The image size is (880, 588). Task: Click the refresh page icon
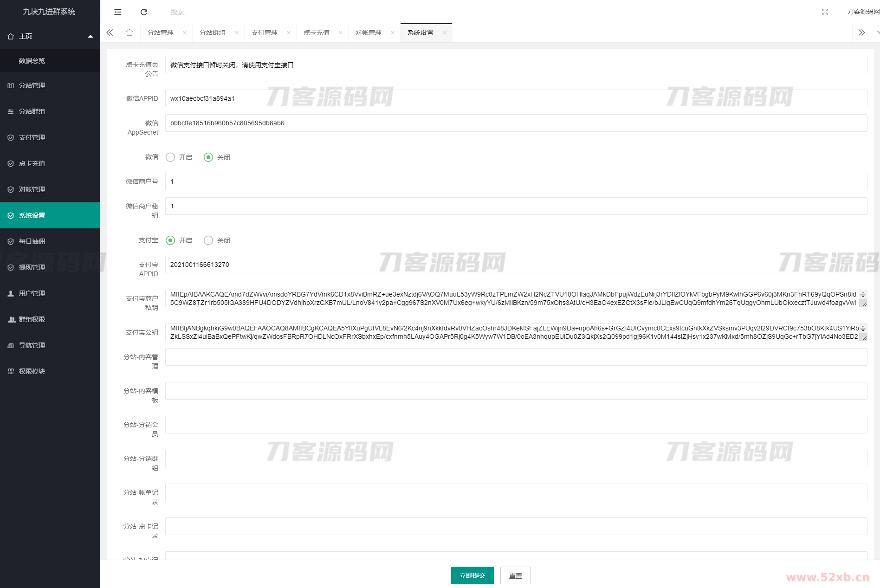point(144,12)
